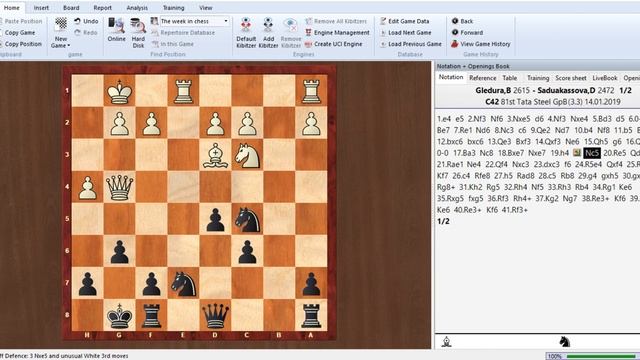
Task: Click the highlighted move Nc5
Action: pyautogui.click(x=592, y=153)
